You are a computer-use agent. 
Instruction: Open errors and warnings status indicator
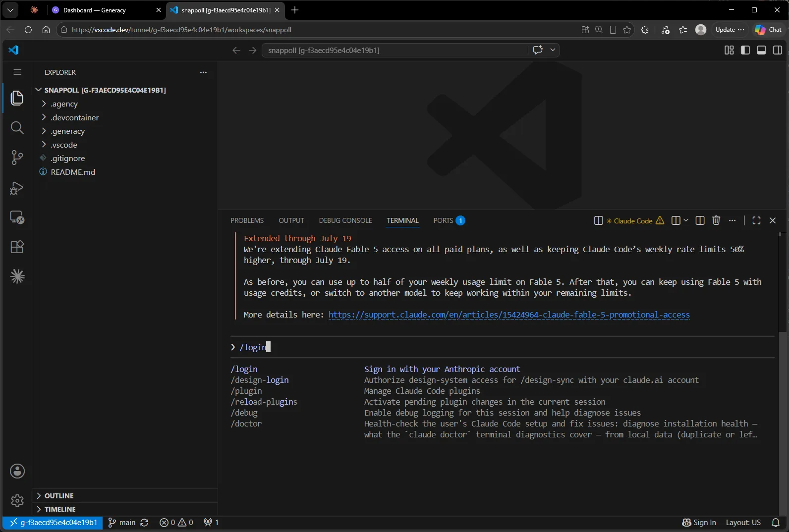click(176, 523)
